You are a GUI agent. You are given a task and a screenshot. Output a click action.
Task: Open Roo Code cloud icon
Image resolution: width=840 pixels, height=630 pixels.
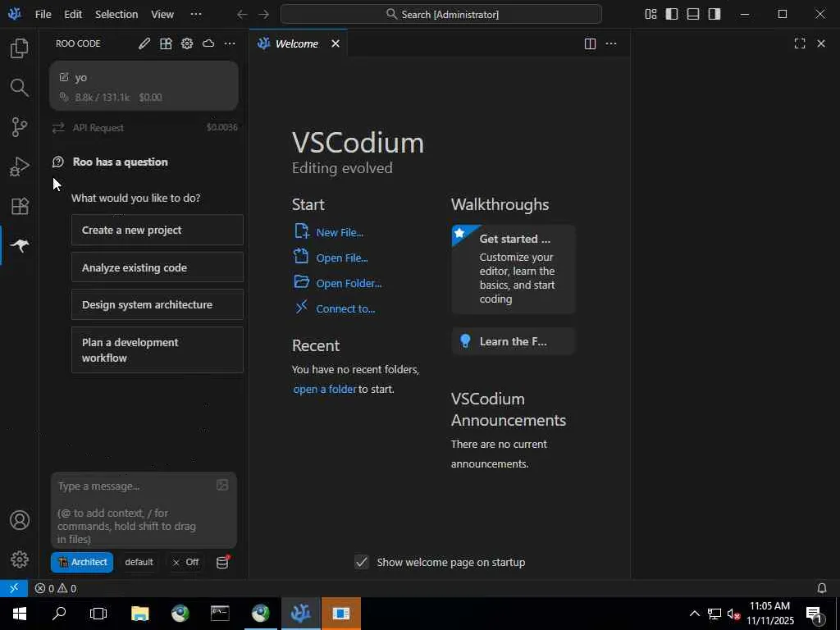click(x=208, y=43)
